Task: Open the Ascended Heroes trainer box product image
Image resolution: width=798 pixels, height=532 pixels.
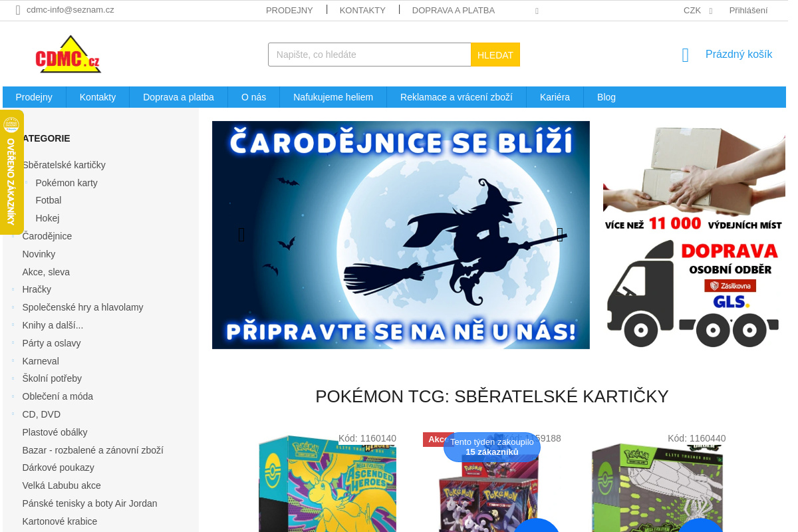Action: click(327, 483)
